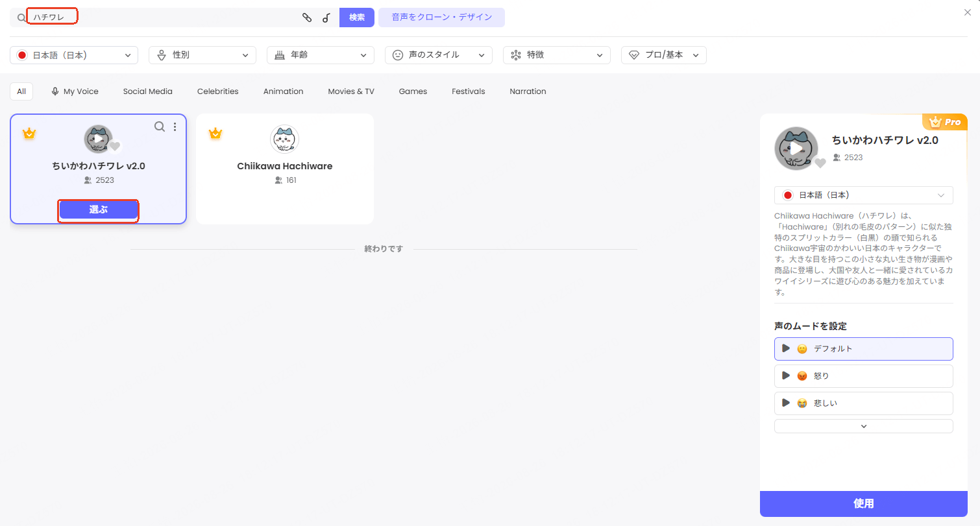Open the Games tab
This screenshot has height=526, width=980.
click(x=413, y=91)
